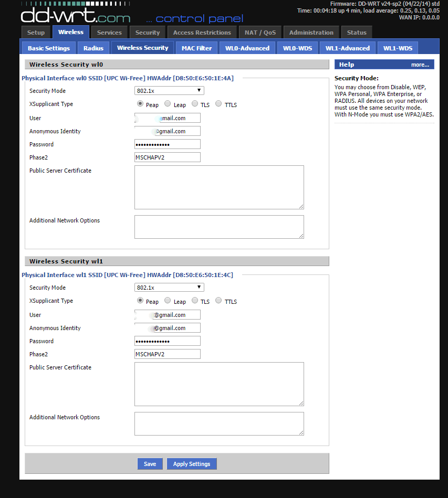This screenshot has width=448, height=498.
Task: Go to the MAC Filter subtab
Action: pos(196,48)
